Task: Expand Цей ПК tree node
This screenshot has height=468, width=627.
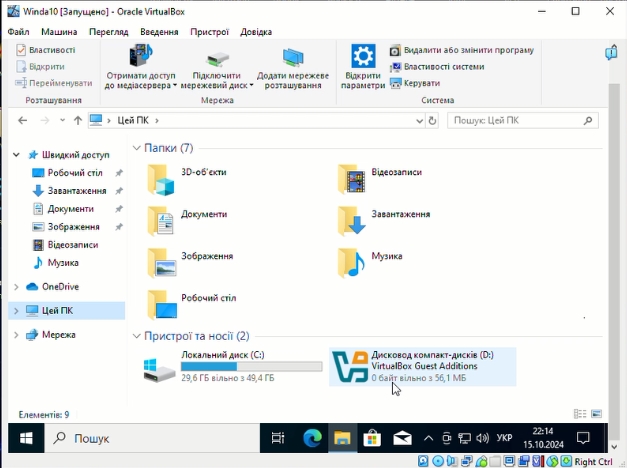Action: coord(16,311)
